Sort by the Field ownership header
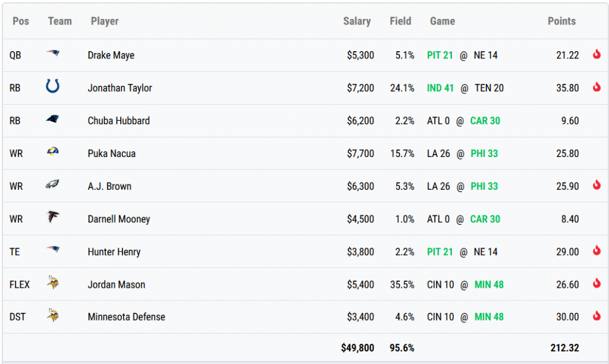609x364 pixels. click(400, 21)
